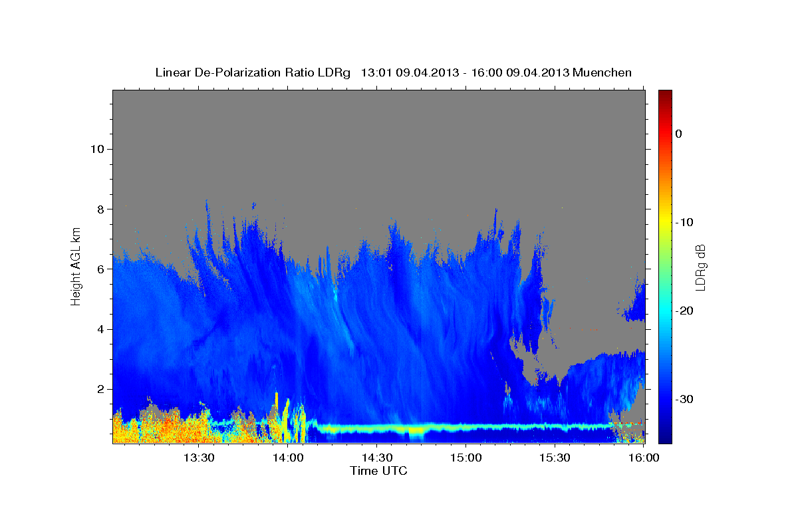The image size is (798, 532).
Task: Click the colorbar value -10
Action: point(684,222)
